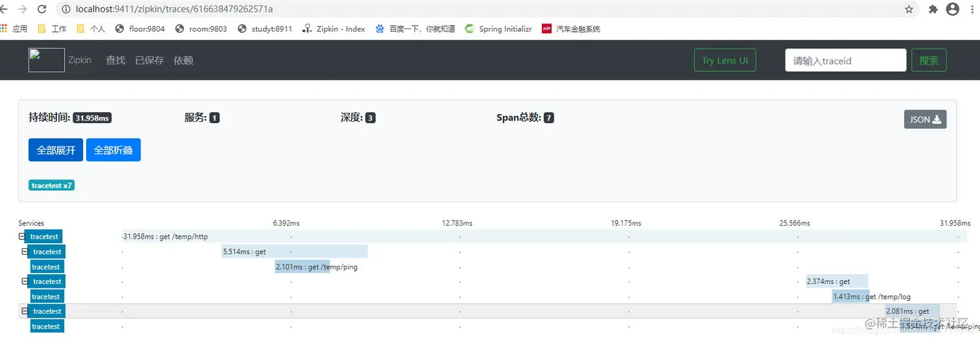Click the 31.958ms get /temp/http span bar
980x341 pixels.
coord(544,237)
